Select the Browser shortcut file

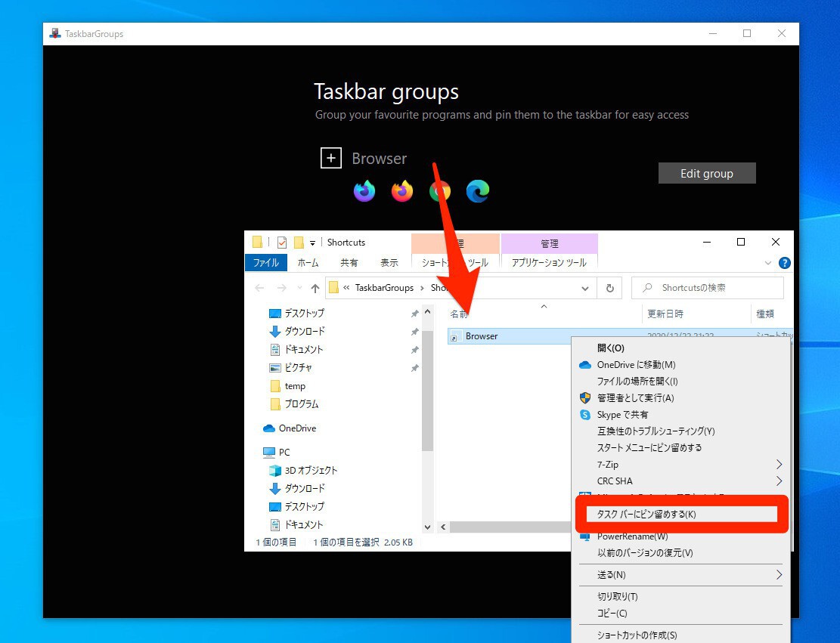[x=482, y=336]
